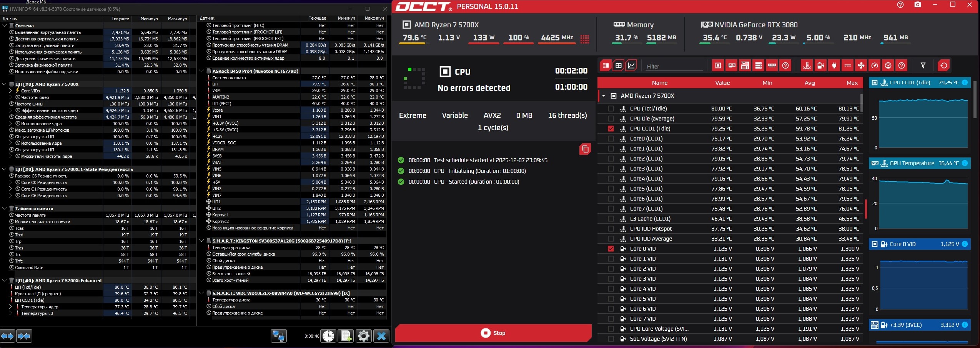The height and width of the screenshot is (348, 980).
Task: Filter OCCT sensors by storage device
Action: (758, 65)
